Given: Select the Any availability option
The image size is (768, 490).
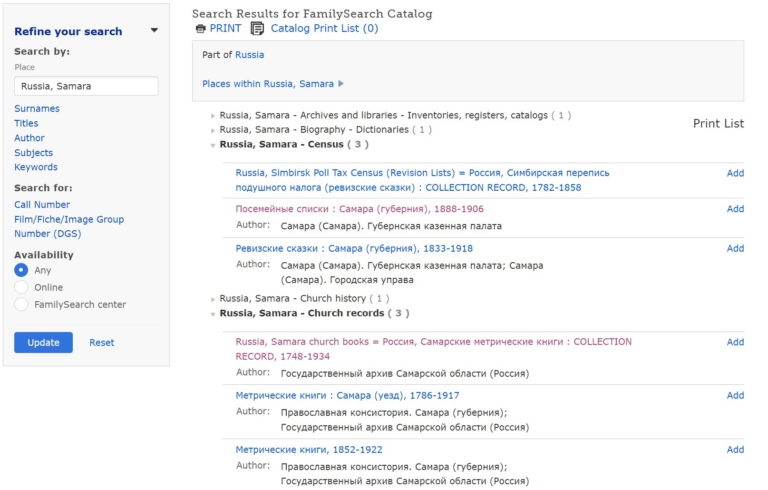Looking at the screenshot, I should point(21,270).
